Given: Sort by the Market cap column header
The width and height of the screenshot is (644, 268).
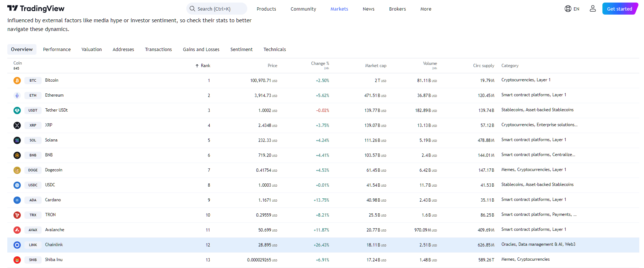Looking at the screenshot, I should tap(376, 66).
